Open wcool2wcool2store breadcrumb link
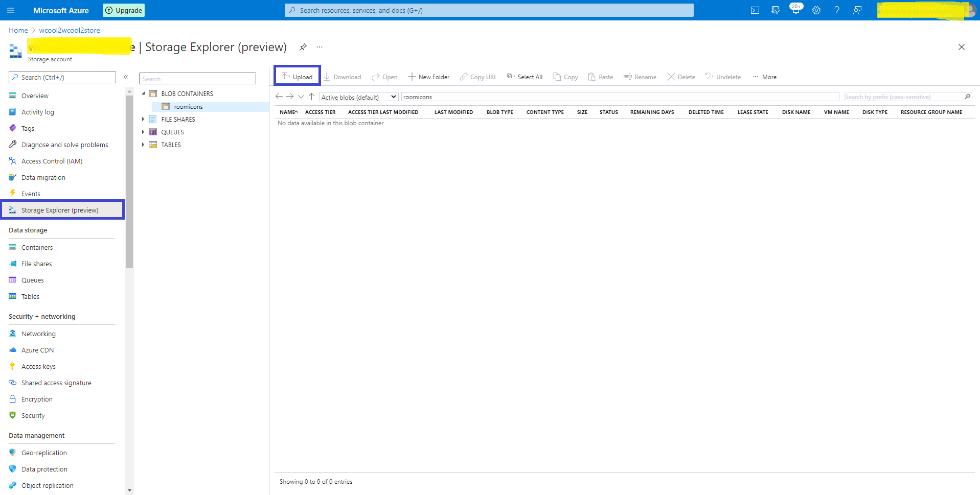 pyautogui.click(x=70, y=30)
